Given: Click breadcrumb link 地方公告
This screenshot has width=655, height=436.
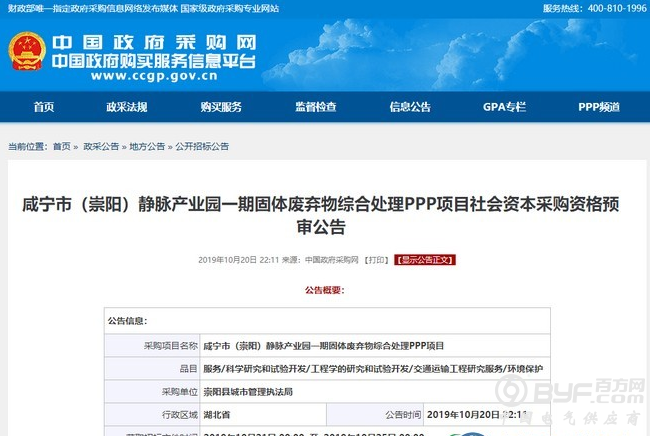Looking at the screenshot, I should tap(147, 147).
